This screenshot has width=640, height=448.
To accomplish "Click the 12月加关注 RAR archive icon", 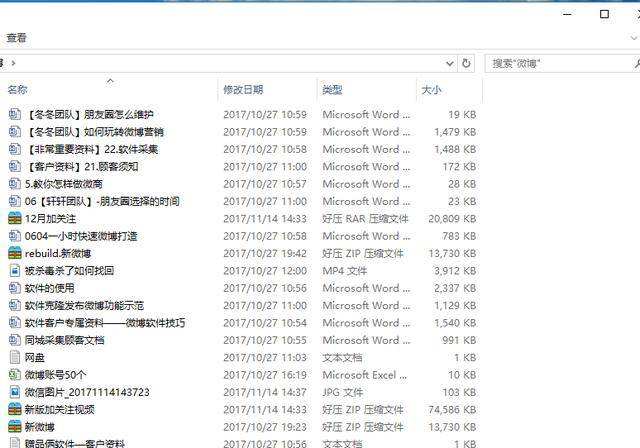I will (x=14, y=219).
